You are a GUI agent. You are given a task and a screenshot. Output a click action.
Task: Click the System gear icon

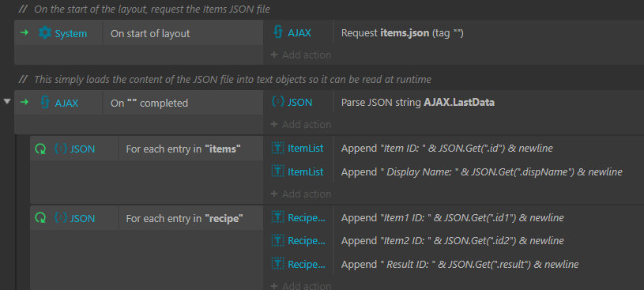pyautogui.click(x=45, y=33)
